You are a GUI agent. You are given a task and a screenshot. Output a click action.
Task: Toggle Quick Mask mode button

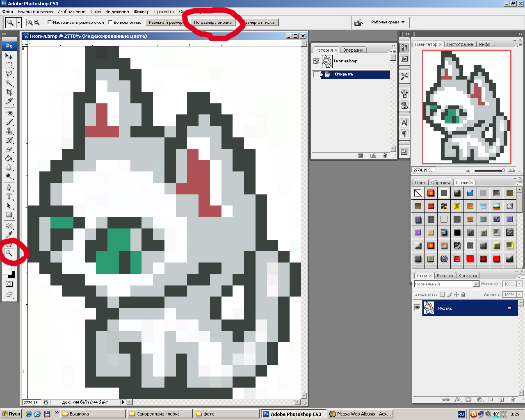[x=9, y=284]
